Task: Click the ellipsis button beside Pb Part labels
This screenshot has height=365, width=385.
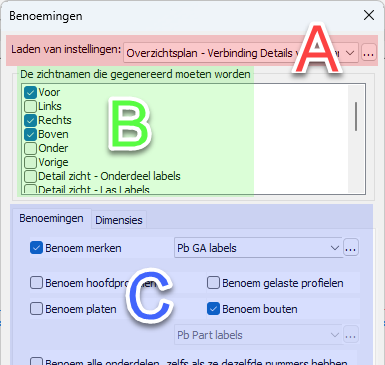Action: pyautogui.click(x=350, y=335)
